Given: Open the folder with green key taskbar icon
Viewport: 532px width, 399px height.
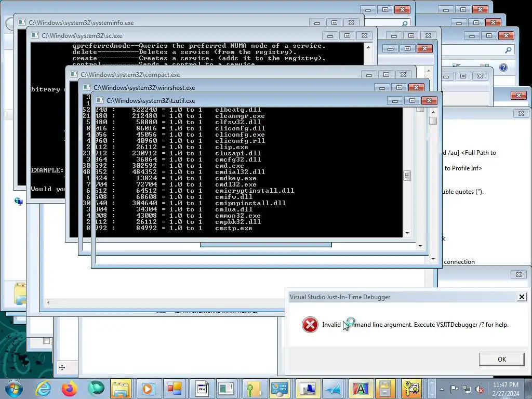Looking at the screenshot, I should coord(254,389).
